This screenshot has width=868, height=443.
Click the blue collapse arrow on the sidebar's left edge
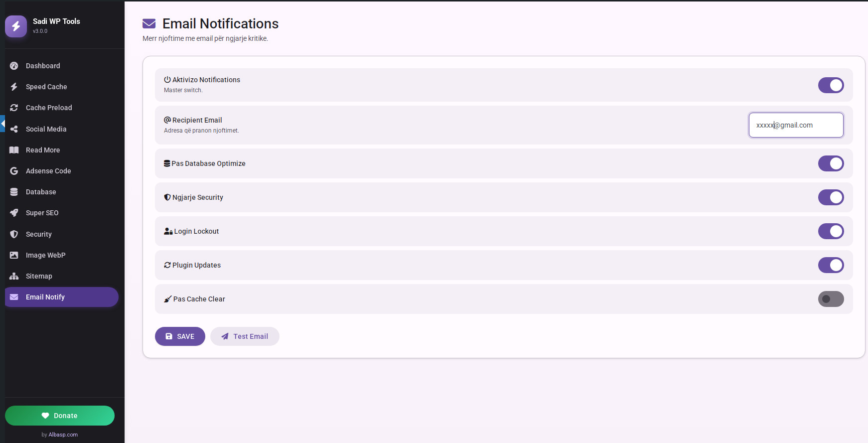pos(2,124)
